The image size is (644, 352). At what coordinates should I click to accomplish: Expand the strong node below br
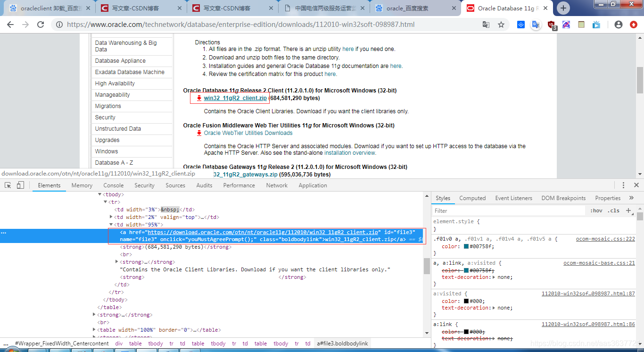click(x=116, y=262)
